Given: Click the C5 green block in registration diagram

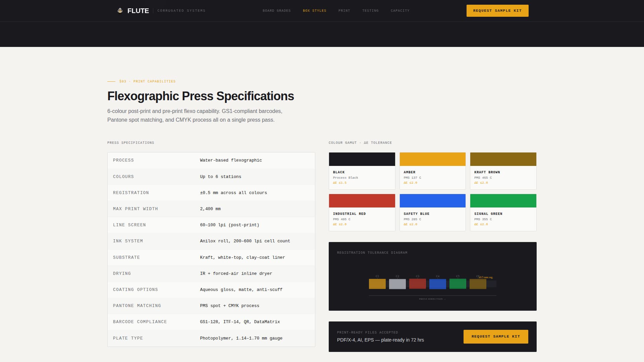Looking at the screenshot, I should (458, 284).
